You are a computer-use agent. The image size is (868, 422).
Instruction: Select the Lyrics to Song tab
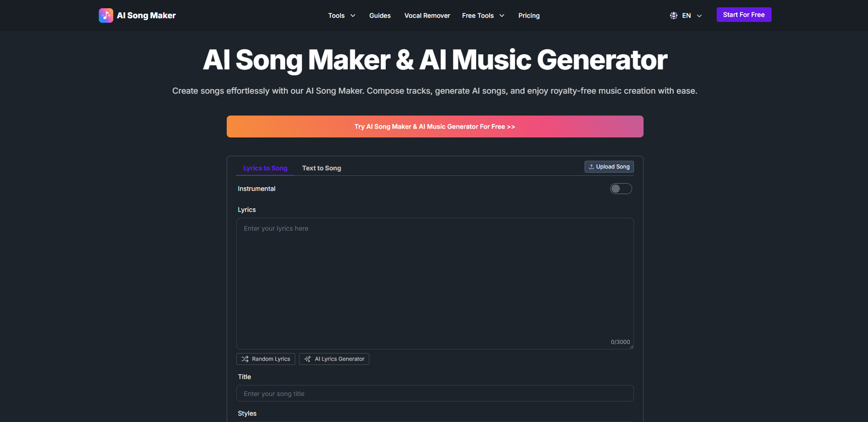click(x=265, y=168)
